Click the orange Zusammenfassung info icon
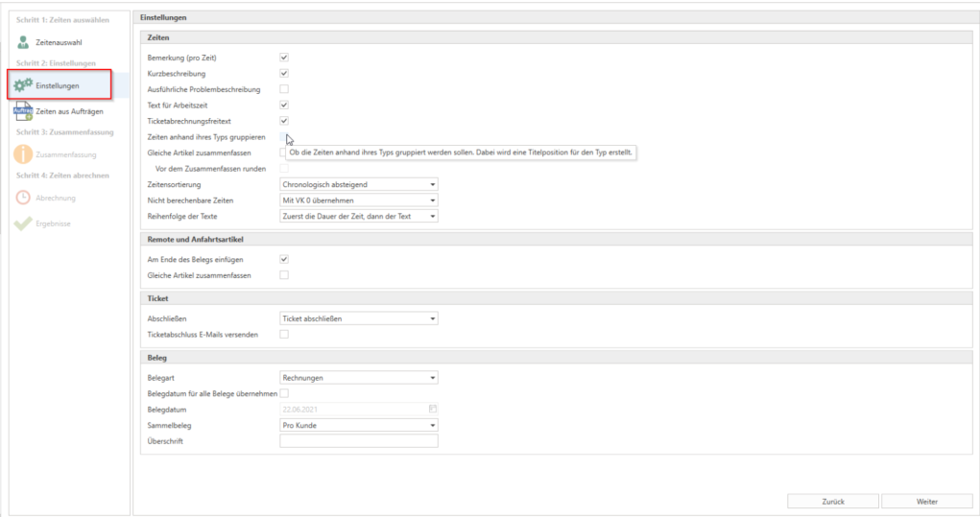The width and height of the screenshot is (980, 517). 23,153
